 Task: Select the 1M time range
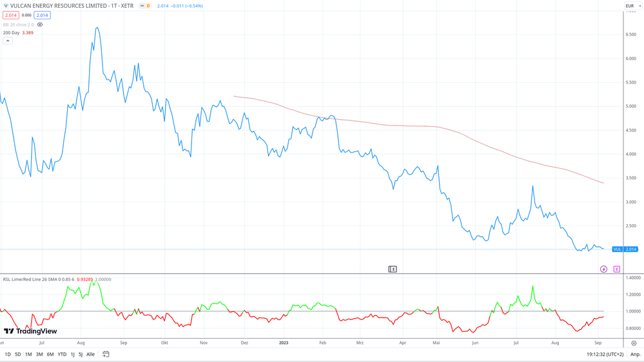[28, 354]
